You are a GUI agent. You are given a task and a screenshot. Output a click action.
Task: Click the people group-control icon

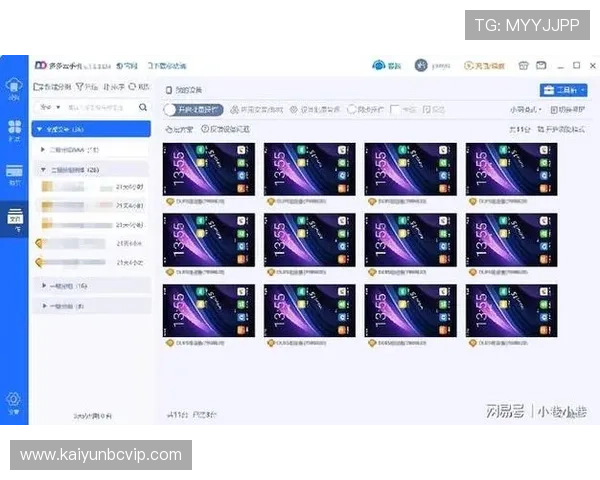(235, 110)
